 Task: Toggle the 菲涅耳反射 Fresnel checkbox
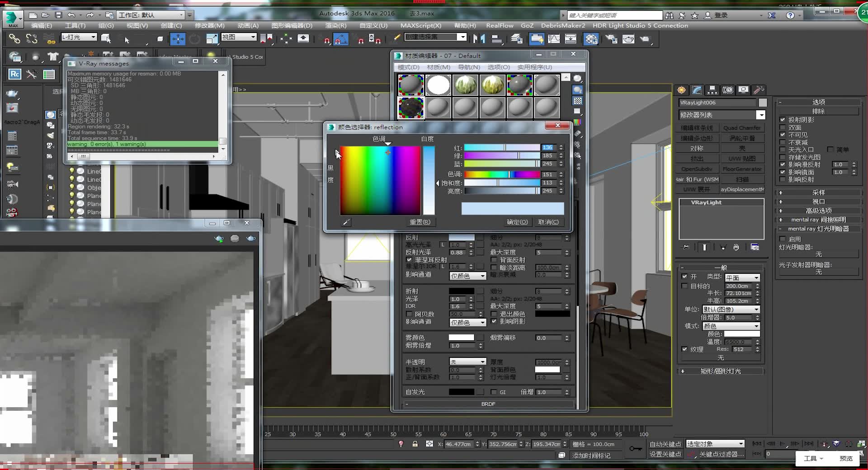click(409, 260)
